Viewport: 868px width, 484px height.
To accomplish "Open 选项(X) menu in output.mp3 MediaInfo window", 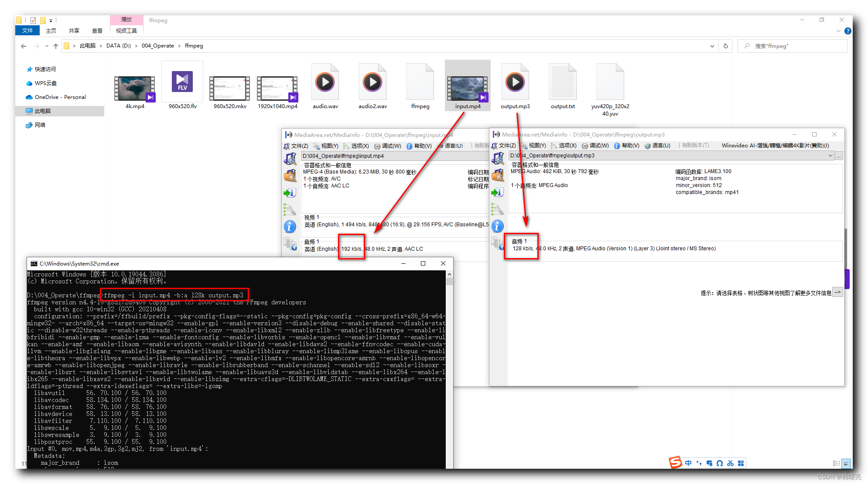I will pyautogui.click(x=564, y=146).
